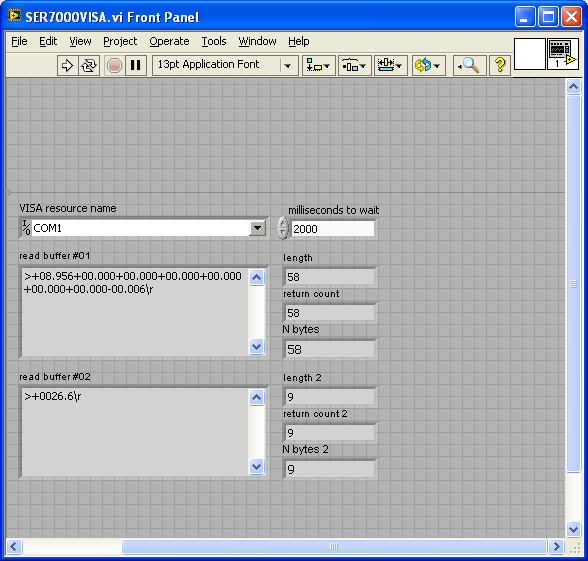Viewport: 588px width, 561px height.
Task: Click the window vertical scrollbar down arrow
Action: [573, 530]
